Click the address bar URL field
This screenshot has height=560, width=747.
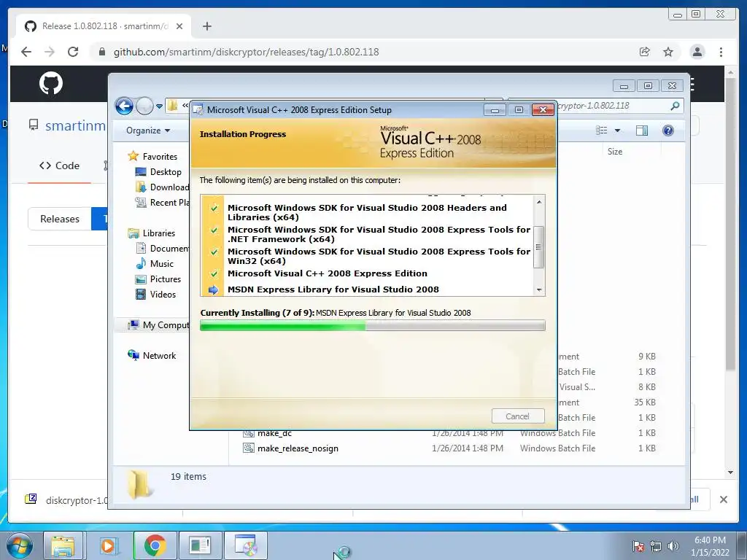(x=246, y=52)
